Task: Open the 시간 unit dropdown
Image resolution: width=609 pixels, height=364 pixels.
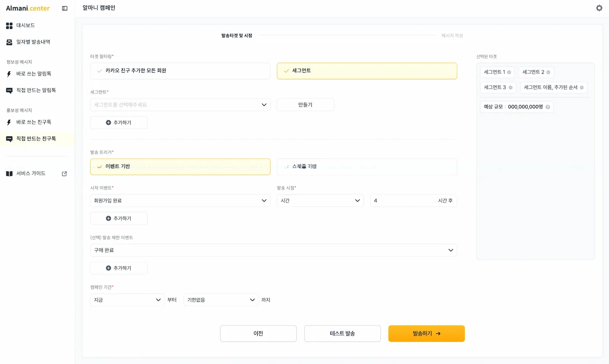Action: click(x=320, y=200)
